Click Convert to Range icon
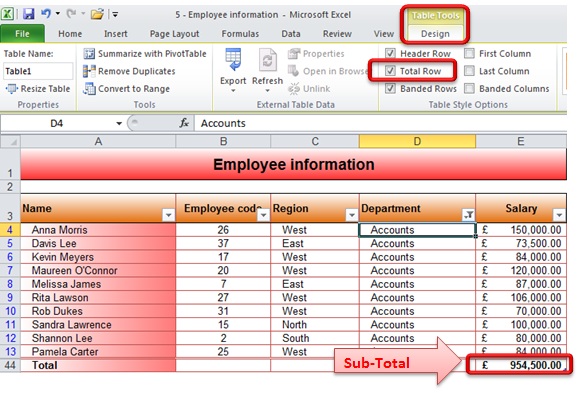The image size is (579, 393). (x=89, y=89)
